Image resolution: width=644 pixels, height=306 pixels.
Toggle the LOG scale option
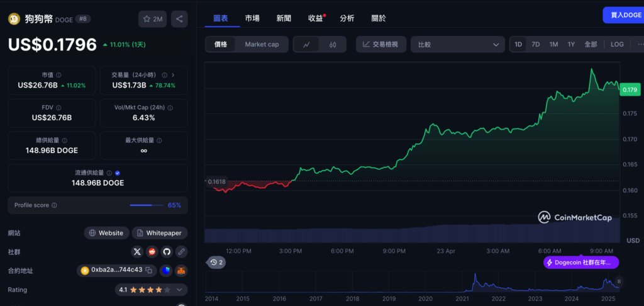(x=617, y=45)
